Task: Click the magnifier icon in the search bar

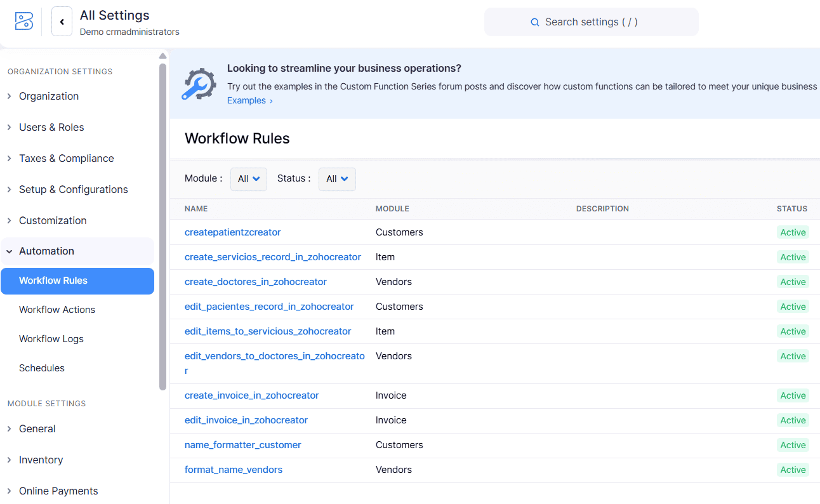Action: [x=534, y=22]
